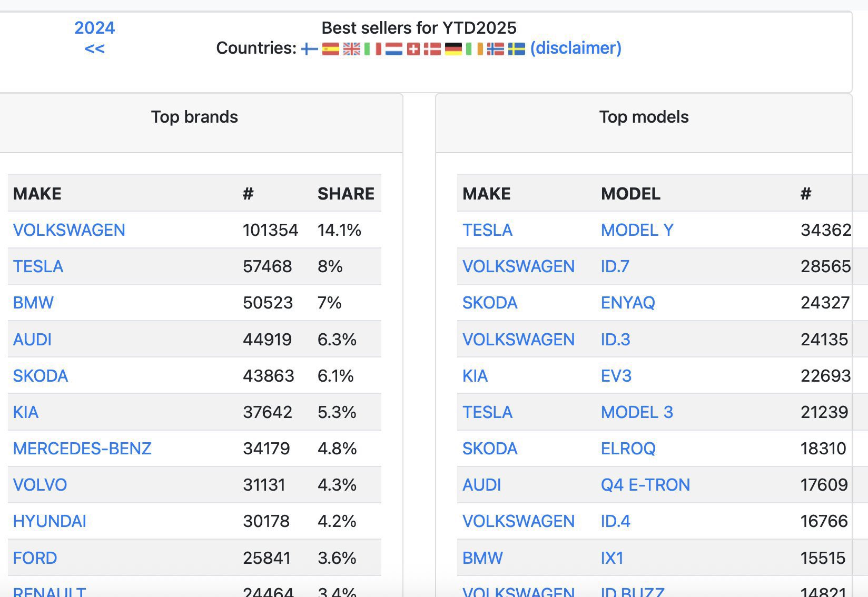Open HYUNDAI brand link

(x=50, y=521)
